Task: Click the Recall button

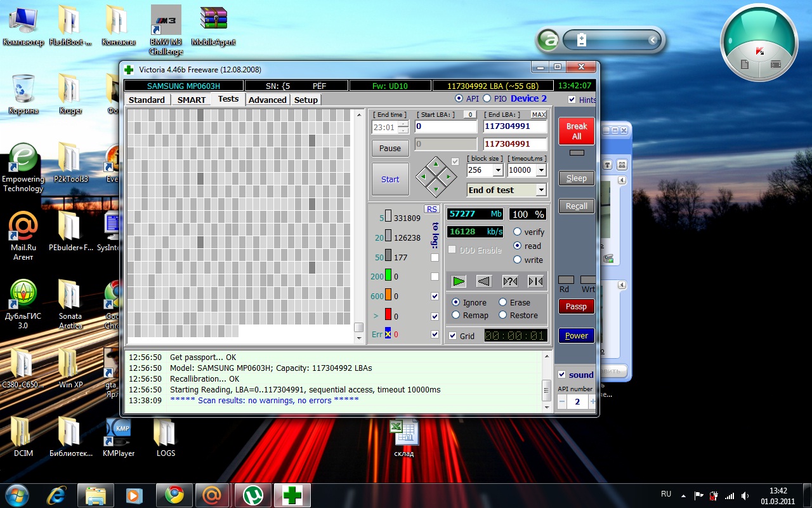Action: pyautogui.click(x=577, y=206)
